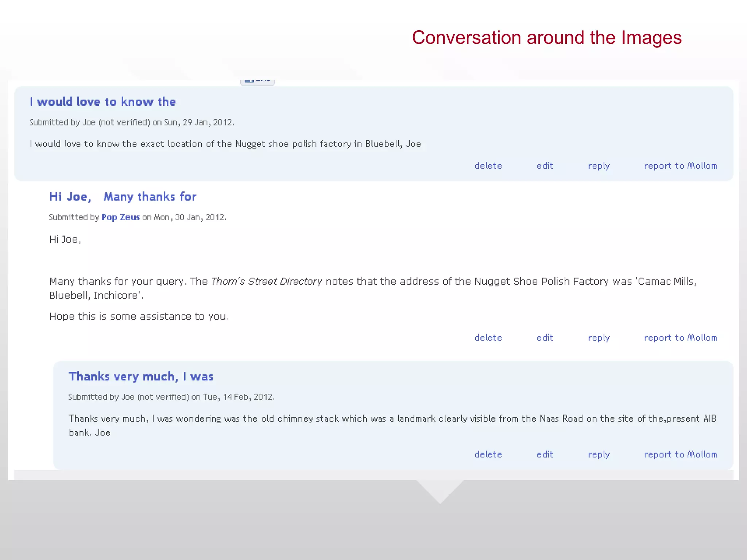Edit Joe's comment about the chimney stack
747x560 pixels.
[545, 455]
